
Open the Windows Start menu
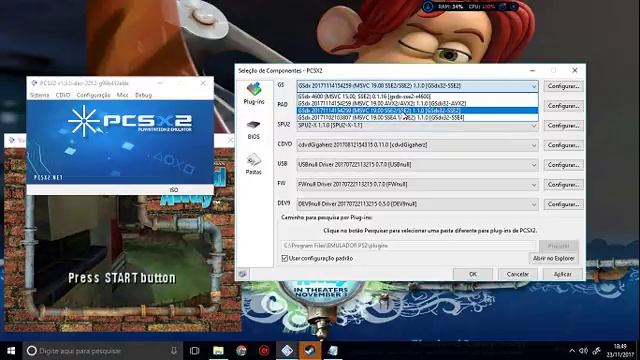point(11,351)
